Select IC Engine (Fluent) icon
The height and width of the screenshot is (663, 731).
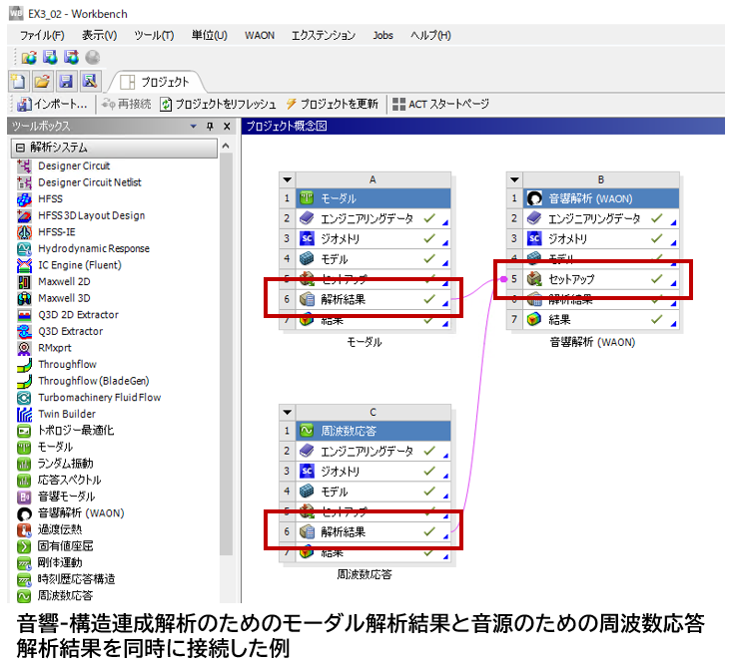24,265
